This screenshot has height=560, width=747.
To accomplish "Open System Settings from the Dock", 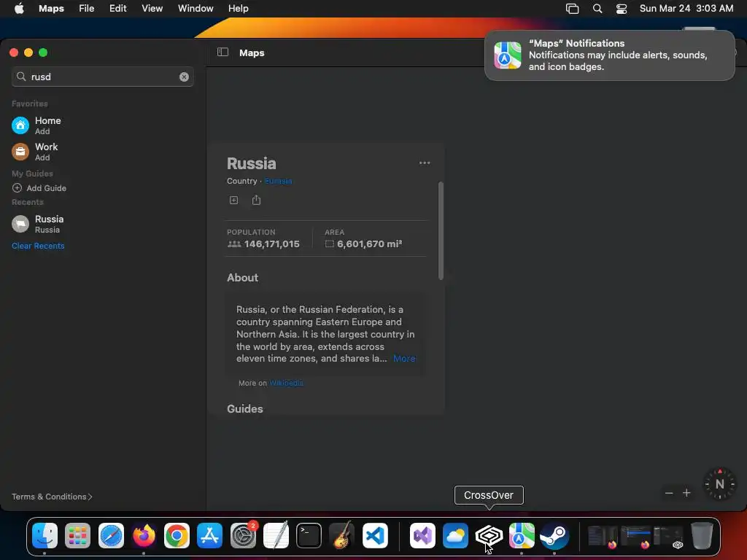I will [x=243, y=536].
